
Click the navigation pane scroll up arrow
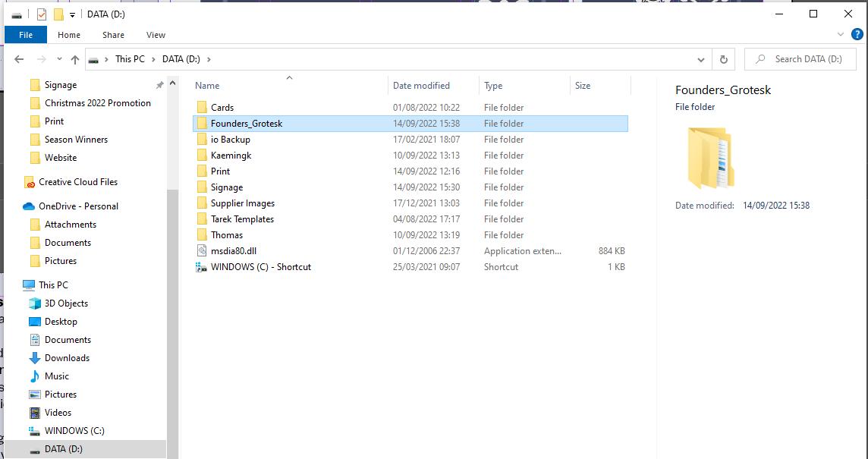click(x=172, y=84)
